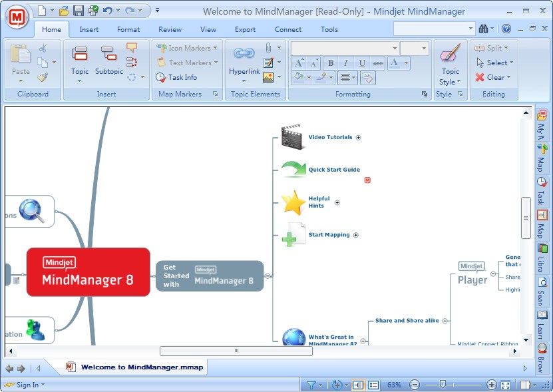The height and width of the screenshot is (392, 553).
Task: Switch to Outline view in the status bar
Action: click(x=373, y=385)
